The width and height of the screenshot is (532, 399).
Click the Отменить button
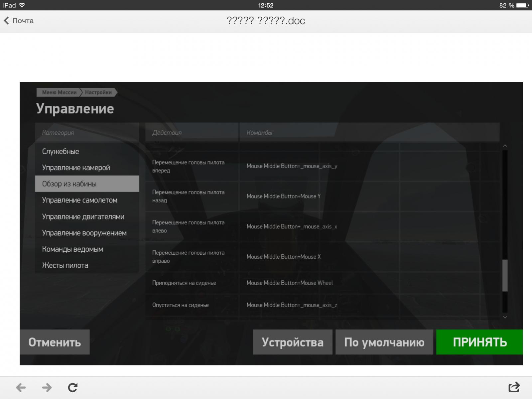(x=55, y=342)
